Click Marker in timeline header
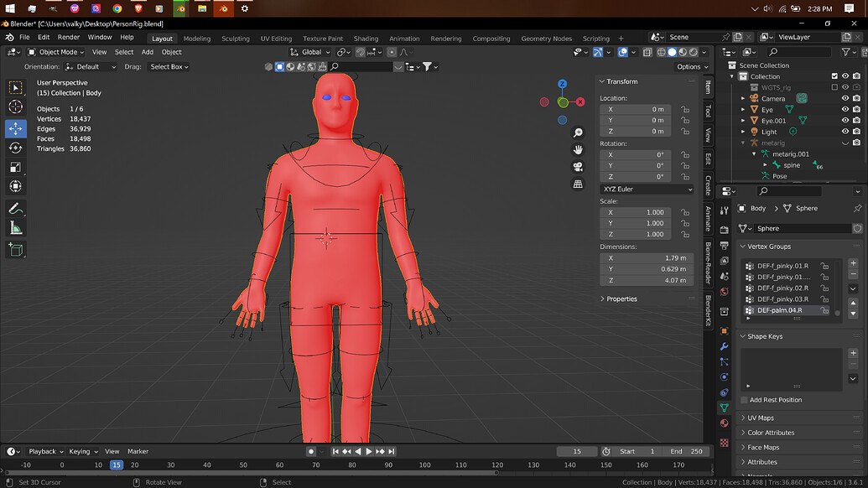868x488 pixels. (x=138, y=451)
